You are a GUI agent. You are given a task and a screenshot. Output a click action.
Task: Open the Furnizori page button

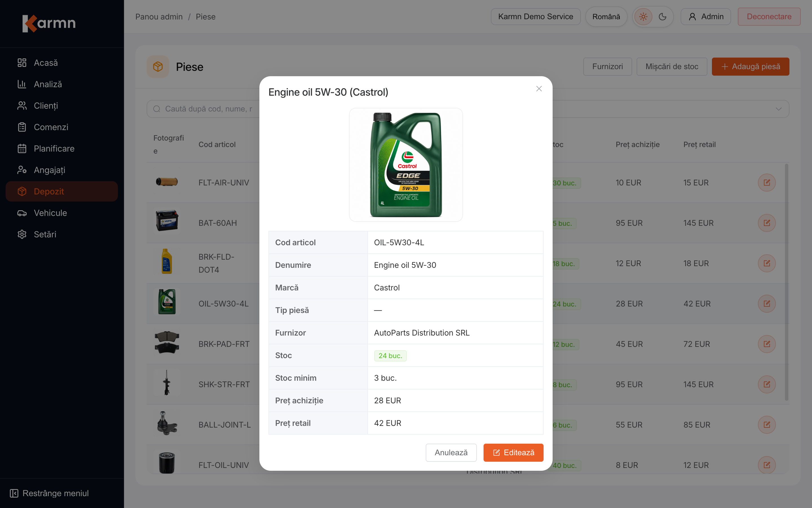coord(607,67)
